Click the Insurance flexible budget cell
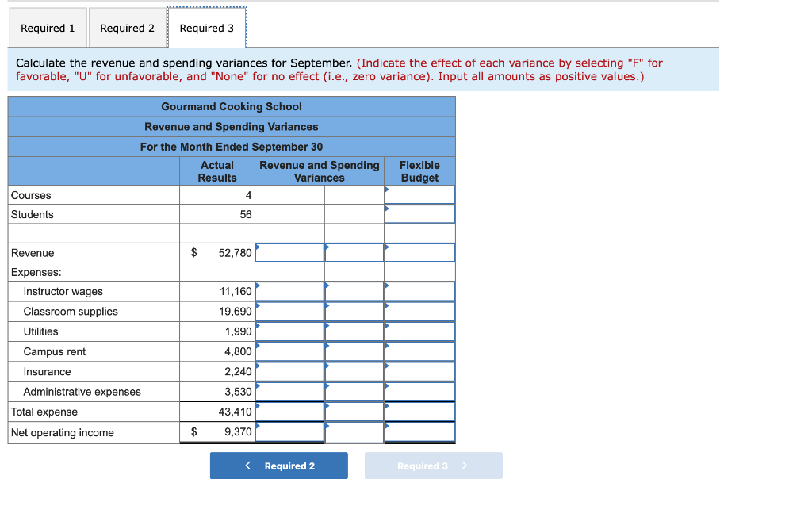The width and height of the screenshot is (812, 525). click(x=419, y=371)
